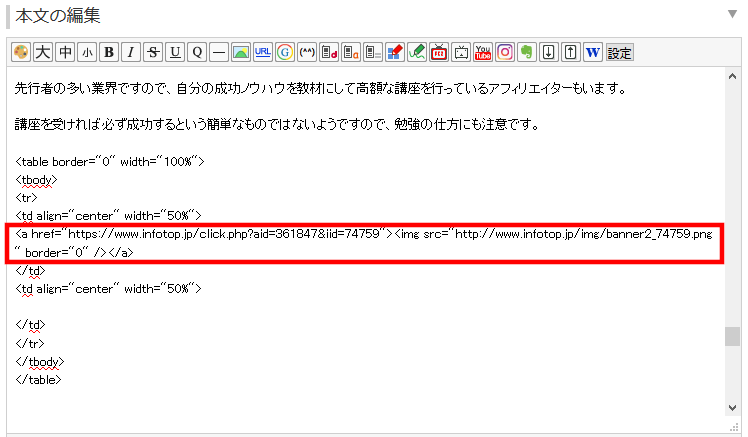Click the scrollbar up arrow
Screen dimensions: 748x437
tap(732, 76)
